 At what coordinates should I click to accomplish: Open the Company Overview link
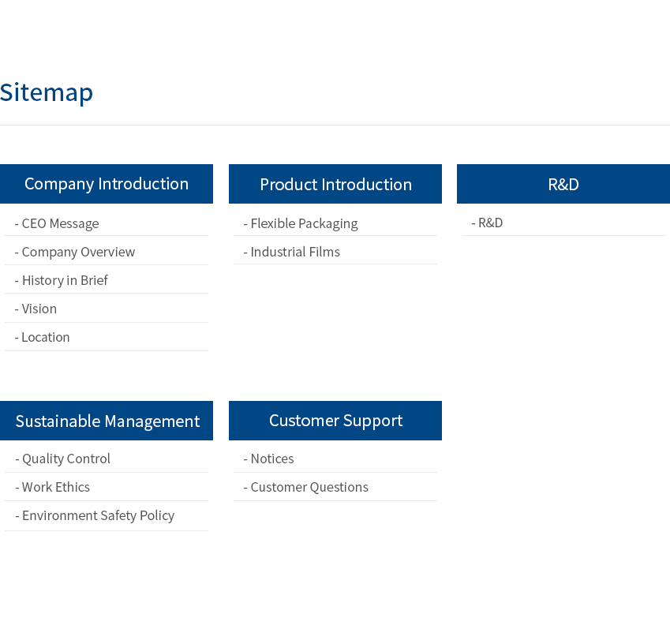coord(75,252)
